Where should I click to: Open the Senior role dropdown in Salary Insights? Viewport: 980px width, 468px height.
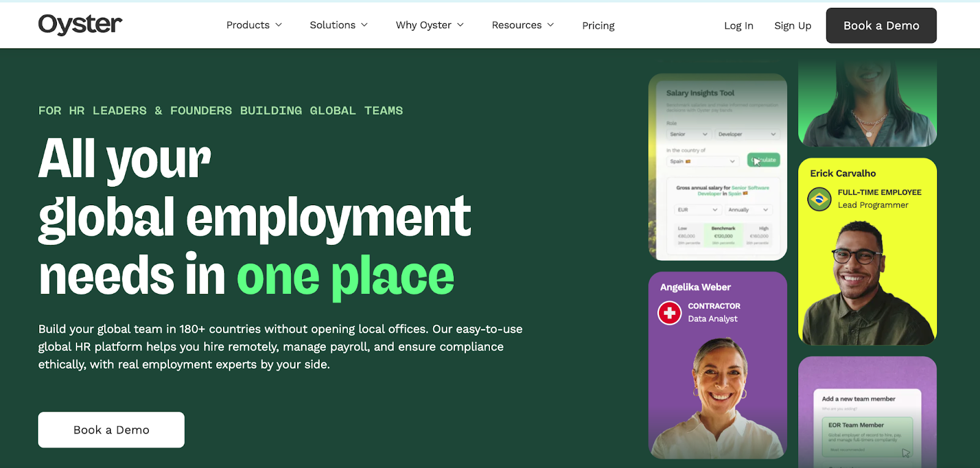688,134
